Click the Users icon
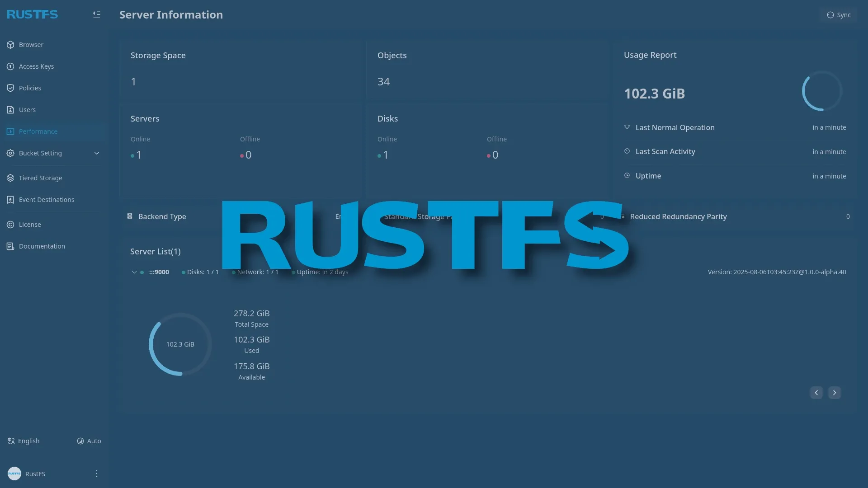The image size is (868, 488). (10, 110)
